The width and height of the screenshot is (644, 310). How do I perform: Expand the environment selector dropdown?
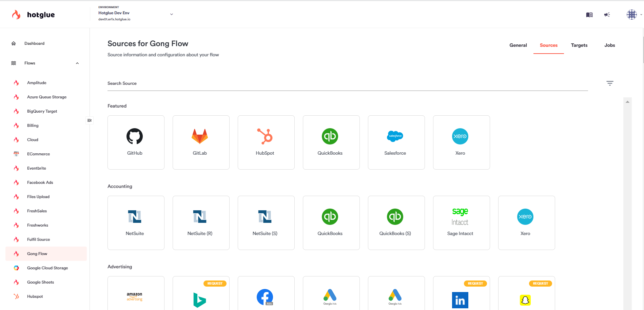[x=172, y=14]
